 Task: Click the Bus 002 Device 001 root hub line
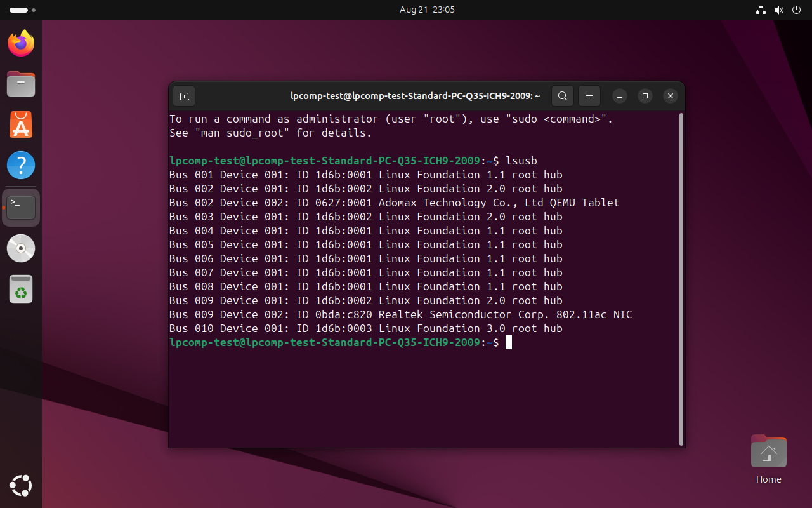(366, 189)
